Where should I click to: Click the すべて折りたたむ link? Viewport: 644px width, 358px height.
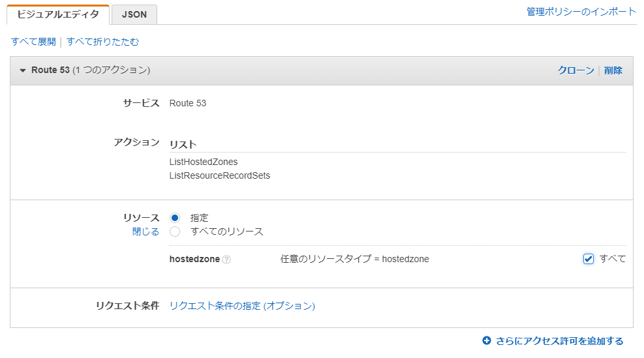[x=102, y=42]
